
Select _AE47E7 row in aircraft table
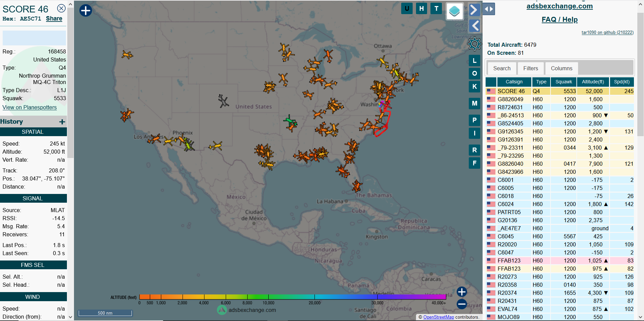pyautogui.click(x=560, y=228)
